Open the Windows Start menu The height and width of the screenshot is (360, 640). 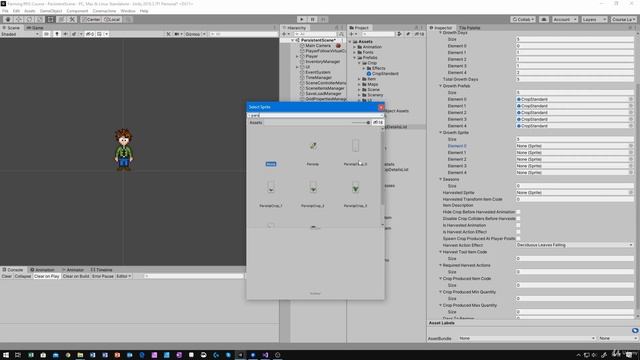click(x=6, y=355)
